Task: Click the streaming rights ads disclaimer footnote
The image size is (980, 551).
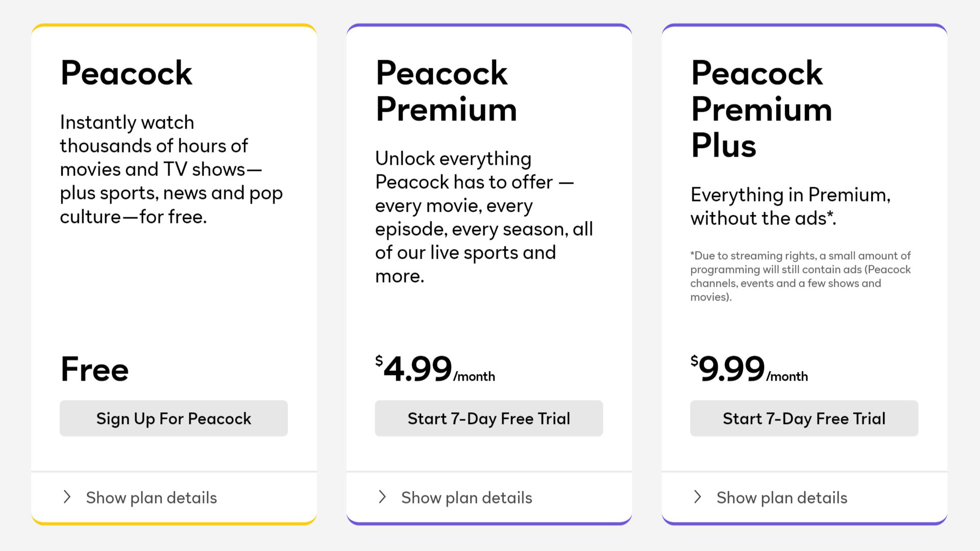Action: (800, 276)
